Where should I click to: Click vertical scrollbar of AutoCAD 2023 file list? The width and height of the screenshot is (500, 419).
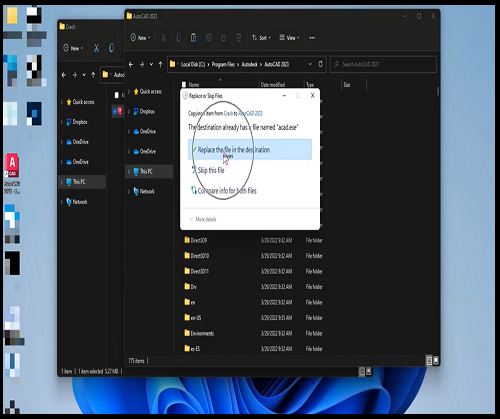pyautogui.click(x=438, y=91)
